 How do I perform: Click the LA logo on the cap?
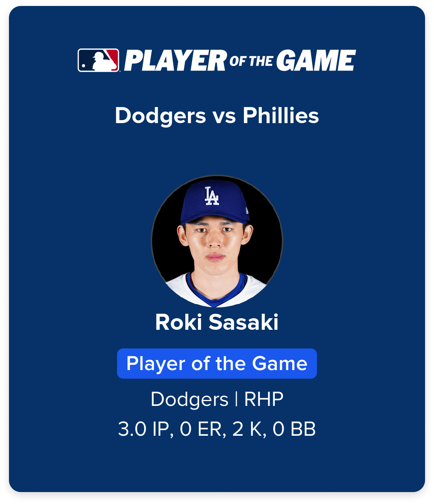click(212, 196)
